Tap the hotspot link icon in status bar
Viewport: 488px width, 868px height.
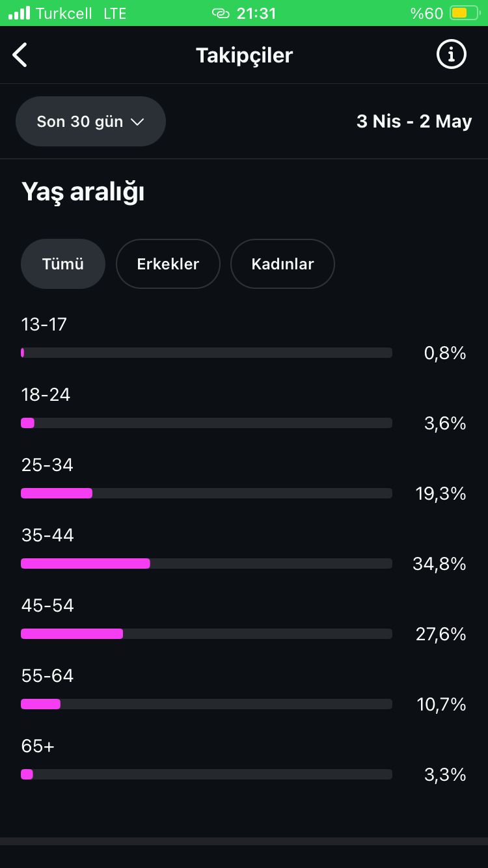pyautogui.click(x=221, y=13)
